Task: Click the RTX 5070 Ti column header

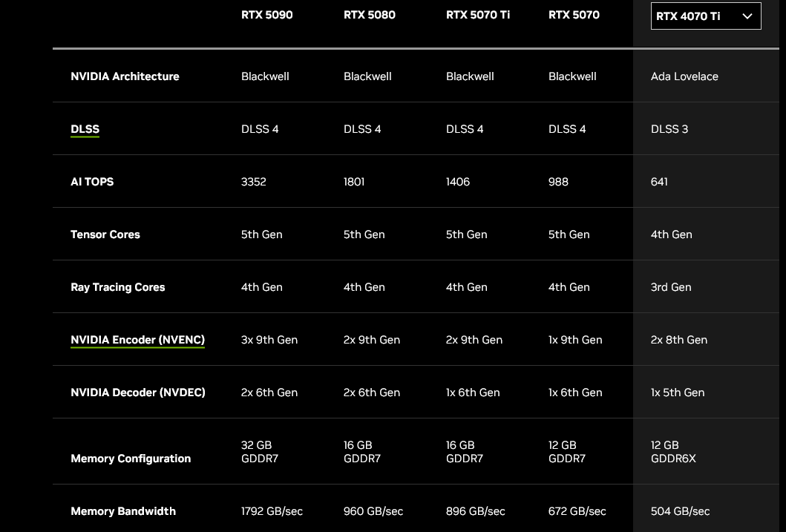Action: pyautogui.click(x=477, y=15)
